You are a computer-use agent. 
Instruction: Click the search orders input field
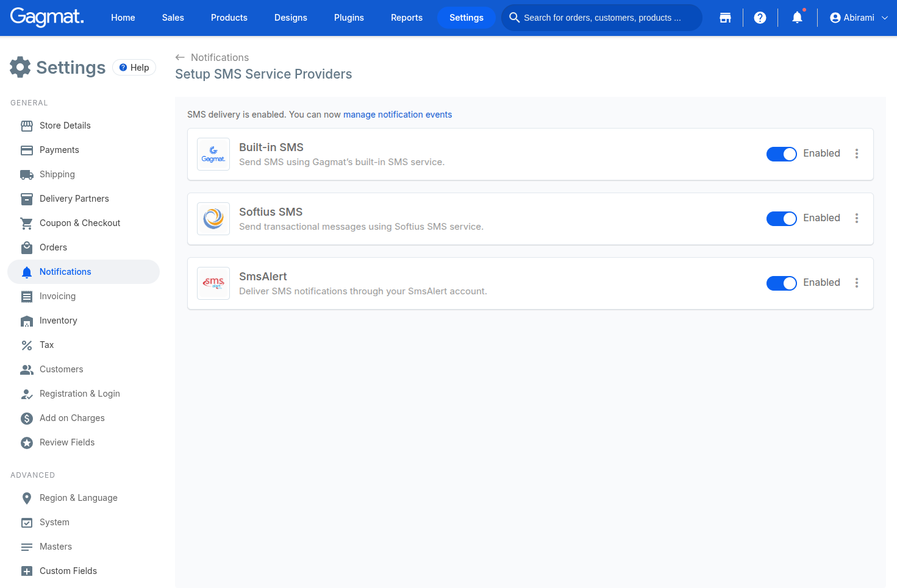coord(602,18)
